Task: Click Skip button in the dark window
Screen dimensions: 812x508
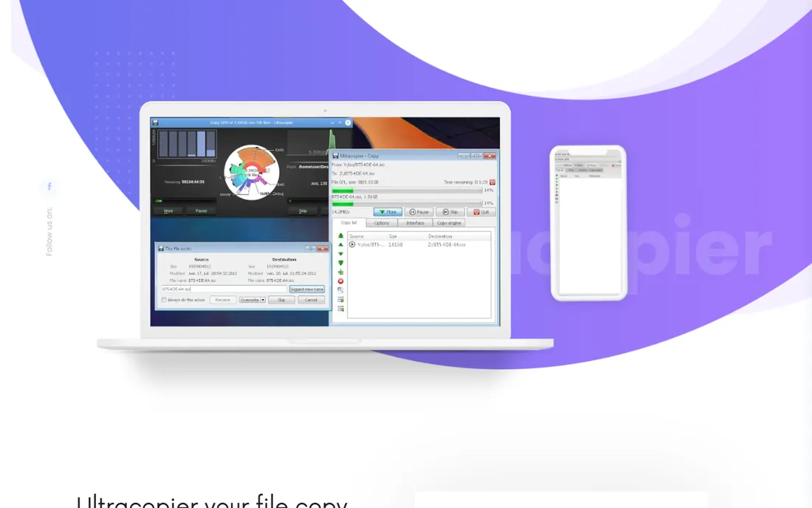Action: (x=303, y=210)
